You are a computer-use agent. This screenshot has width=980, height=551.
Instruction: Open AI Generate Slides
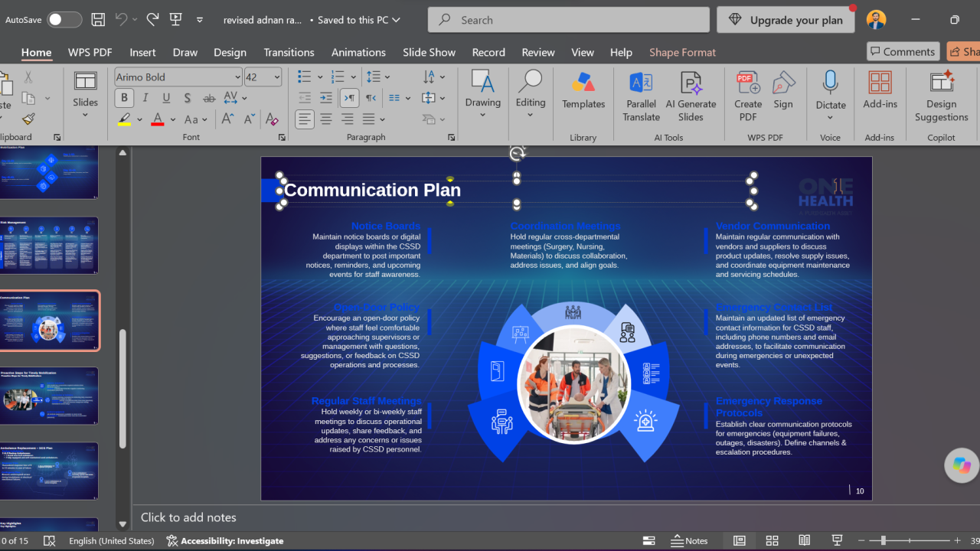pyautogui.click(x=691, y=96)
